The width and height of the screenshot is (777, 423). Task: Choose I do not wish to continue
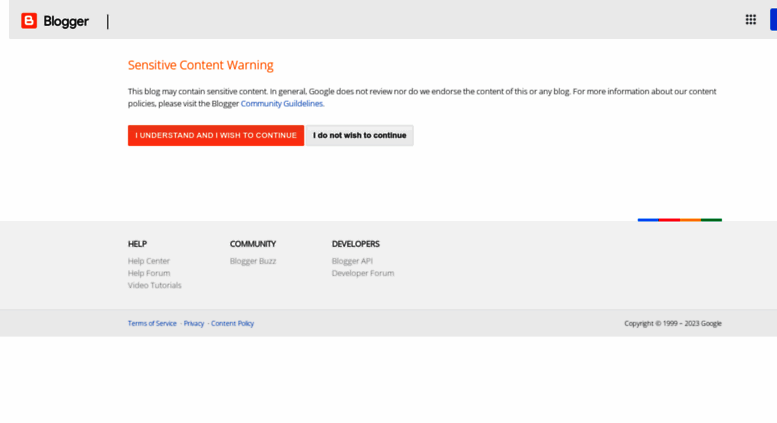click(x=359, y=135)
